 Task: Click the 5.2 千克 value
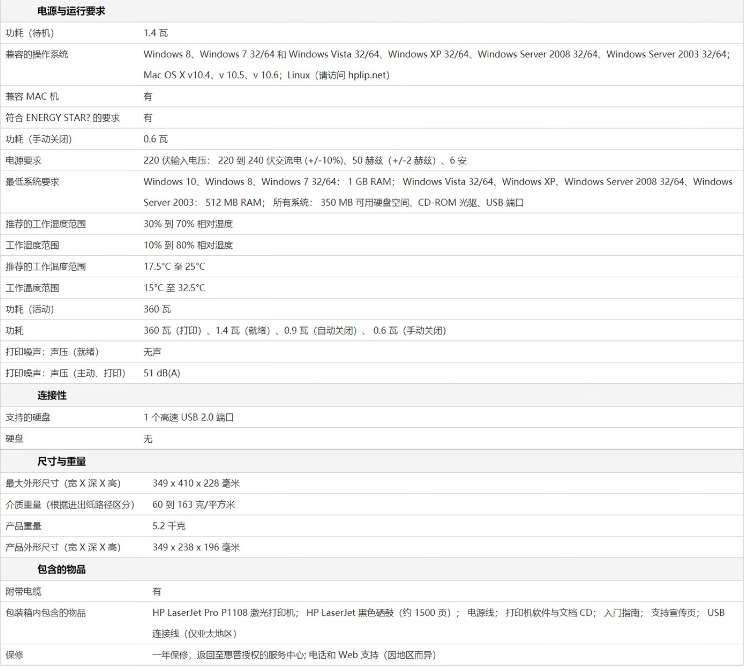pyautogui.click(x=169, y=526)
